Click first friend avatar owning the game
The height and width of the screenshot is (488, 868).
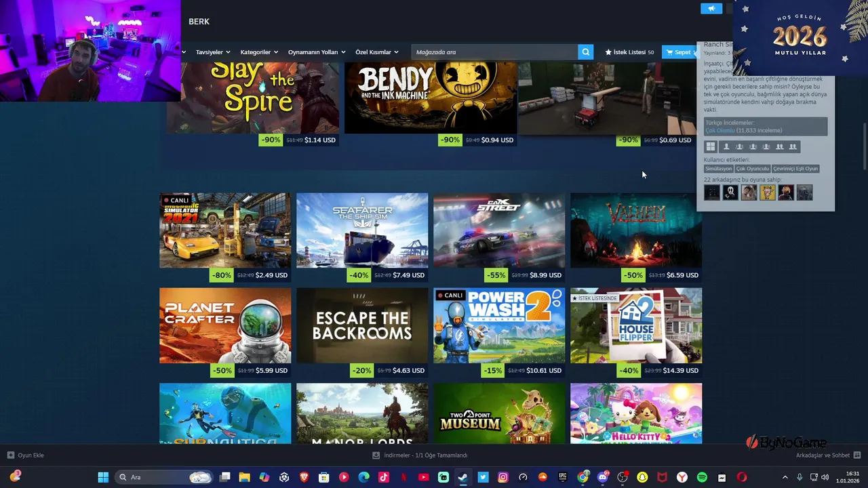pyautogui.click(x=712, y=192)
